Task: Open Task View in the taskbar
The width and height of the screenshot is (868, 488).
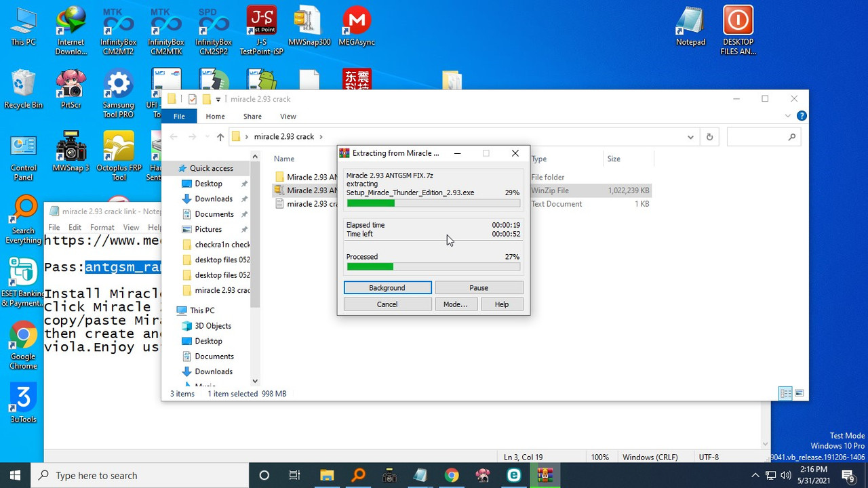Action: pyautogui.click(x=295, y=475)
